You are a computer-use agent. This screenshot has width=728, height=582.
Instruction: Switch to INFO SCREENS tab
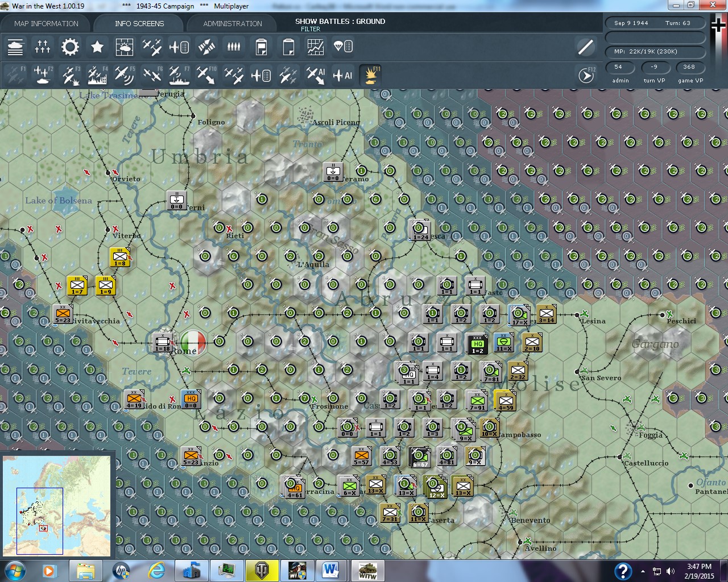139,23
